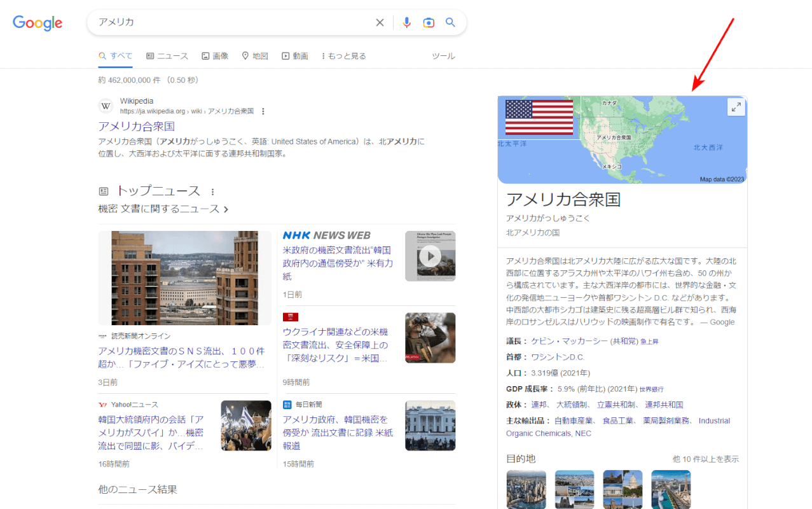Open the 薬局製剤業務 export link
Viewport: 812px width, 509px height.
tap(667, 421)
